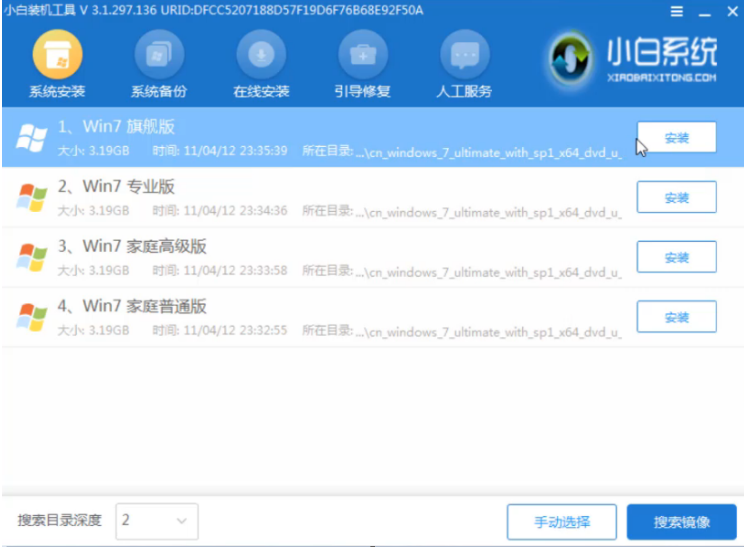This screenshot has height=547, width=744.
Task: Click the 搜索镜像 button
Action: (x=682, y=522)
